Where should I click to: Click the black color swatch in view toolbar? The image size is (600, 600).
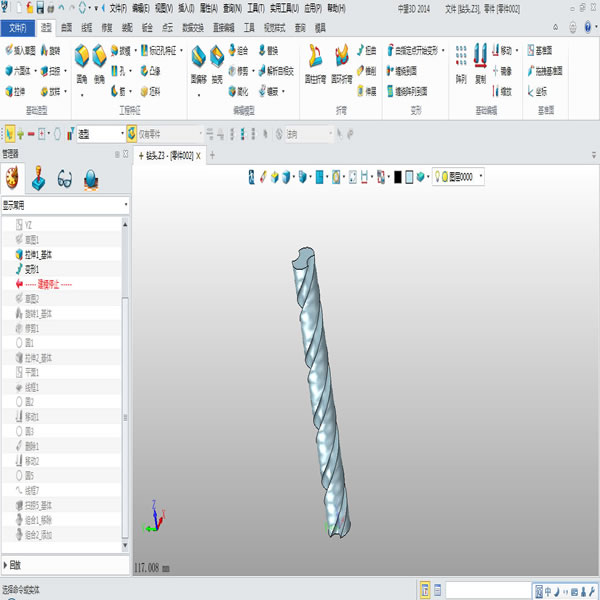click(x=397, y=177)
